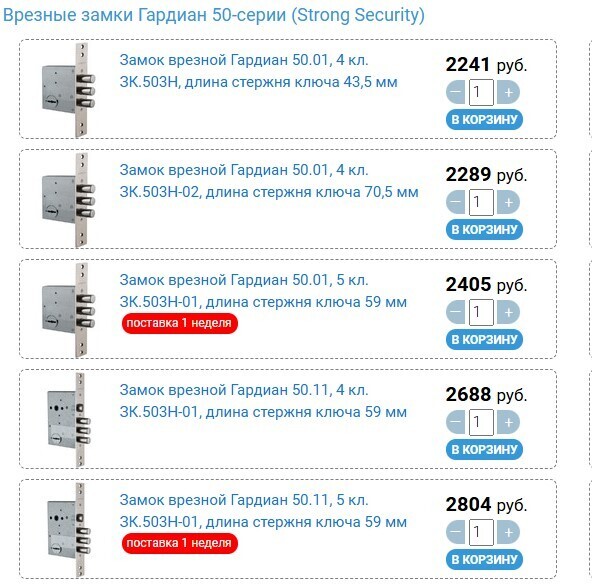Open the Гардиан 50.11 4 кл. lock thumbnail
This screenshot has height=587, width=592.
coord(69,420)
